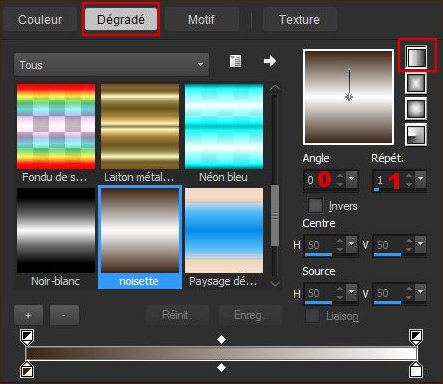Image resolution: width=443 pixels, height=384 pixels.
Task: Open the Angle value dropdown arrow
Action: (x=352, y=179)
